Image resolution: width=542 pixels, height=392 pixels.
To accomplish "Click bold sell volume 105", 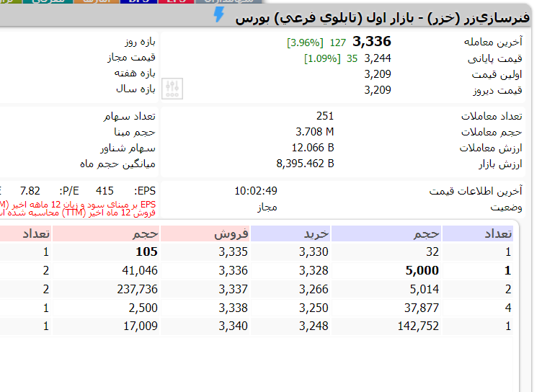I will (x=146, y=251).
